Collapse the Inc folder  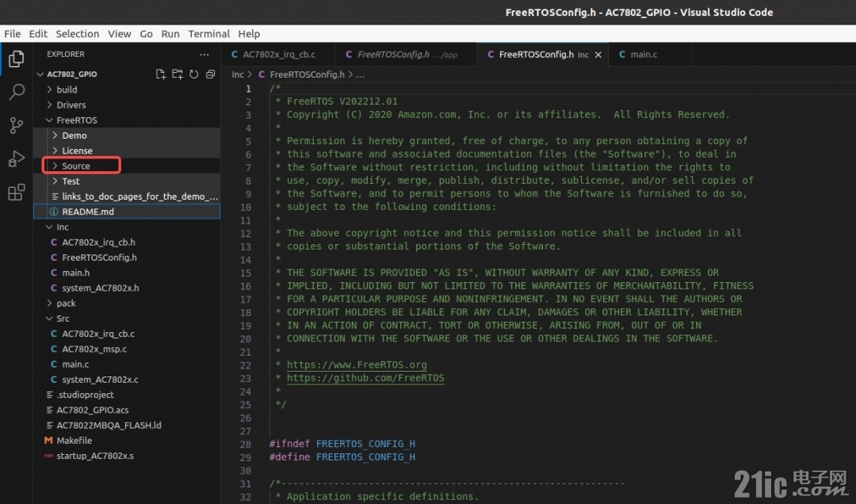coord(49,227)
